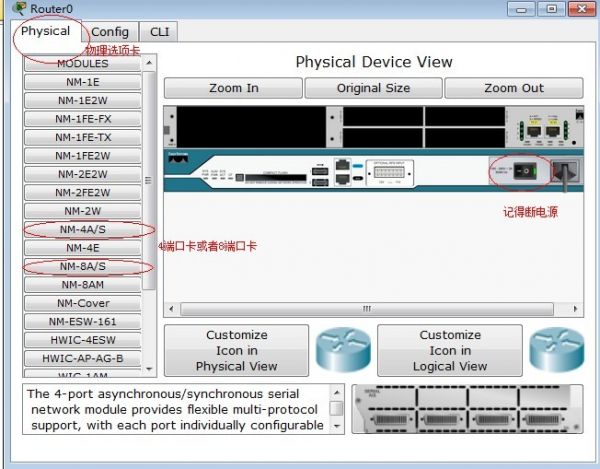Click the physical view router icon
600x469 pixels.
pos(343,350)
